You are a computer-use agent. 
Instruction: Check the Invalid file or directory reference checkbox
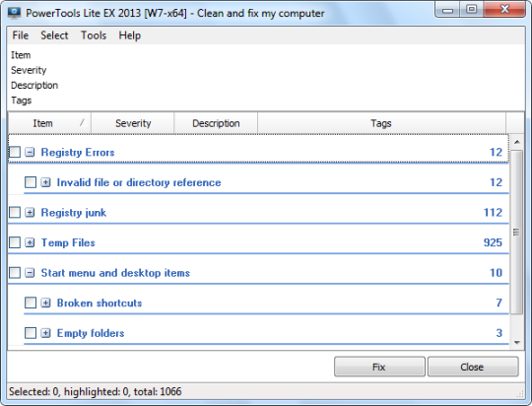click(x=31, y=182)
